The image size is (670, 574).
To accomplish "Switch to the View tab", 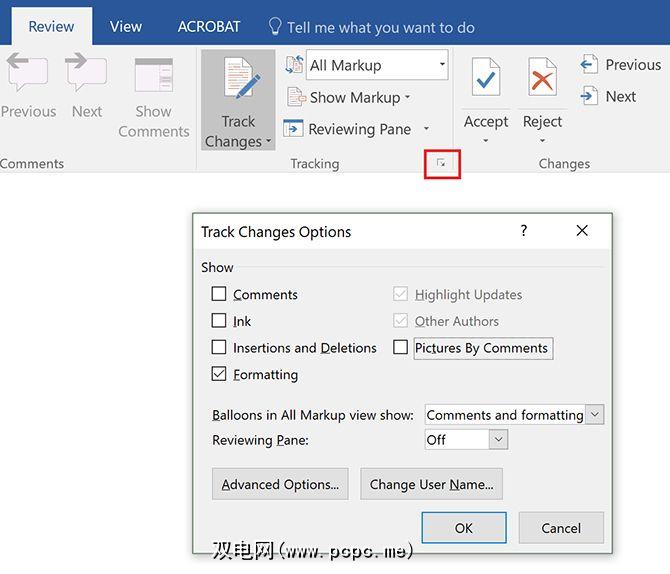I will pos(126,26).
